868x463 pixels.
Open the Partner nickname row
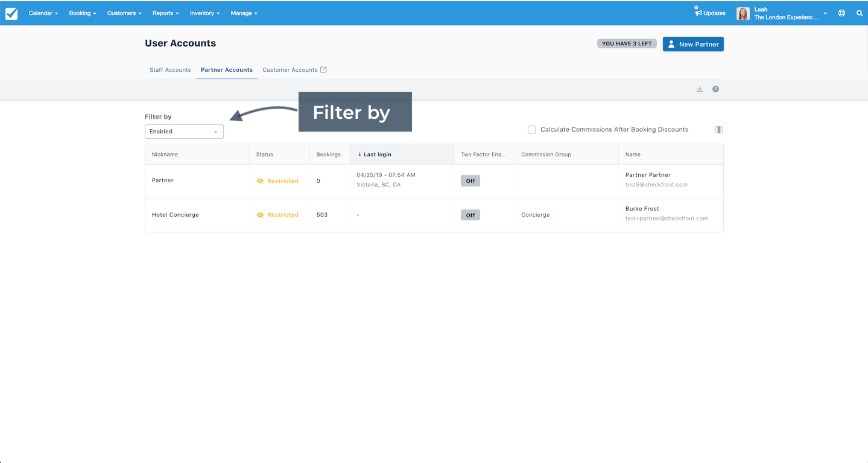click(x=163, y=180)
